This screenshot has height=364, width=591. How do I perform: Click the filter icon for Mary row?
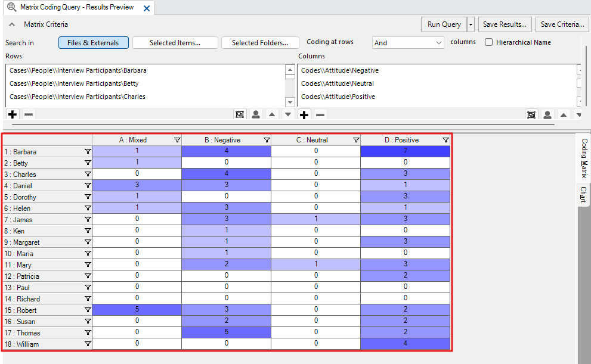pyautogui.click(x=88, y=265)
